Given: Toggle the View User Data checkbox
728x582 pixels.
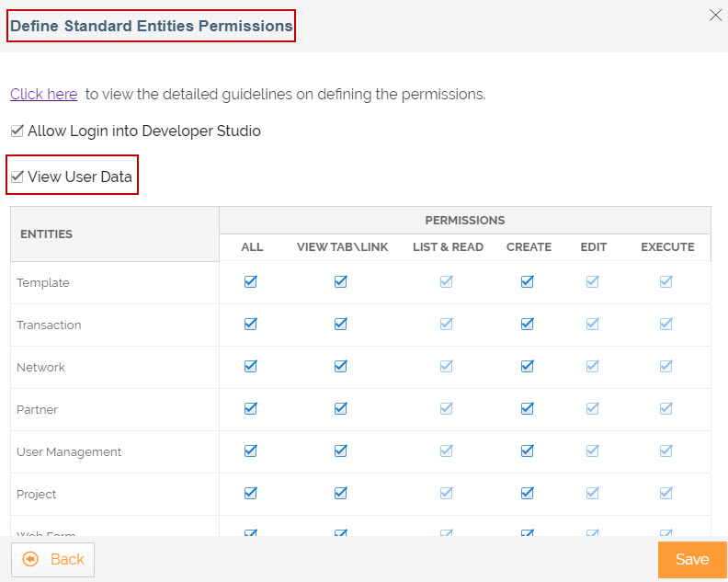Looking at the screenshot, I should [x=17, y=177].
